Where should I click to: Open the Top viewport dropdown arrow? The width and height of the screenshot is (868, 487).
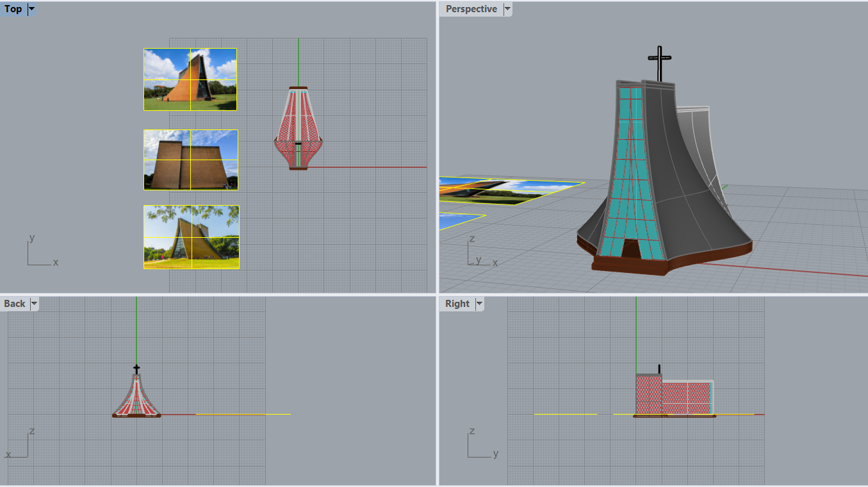[x=31, y=9]
